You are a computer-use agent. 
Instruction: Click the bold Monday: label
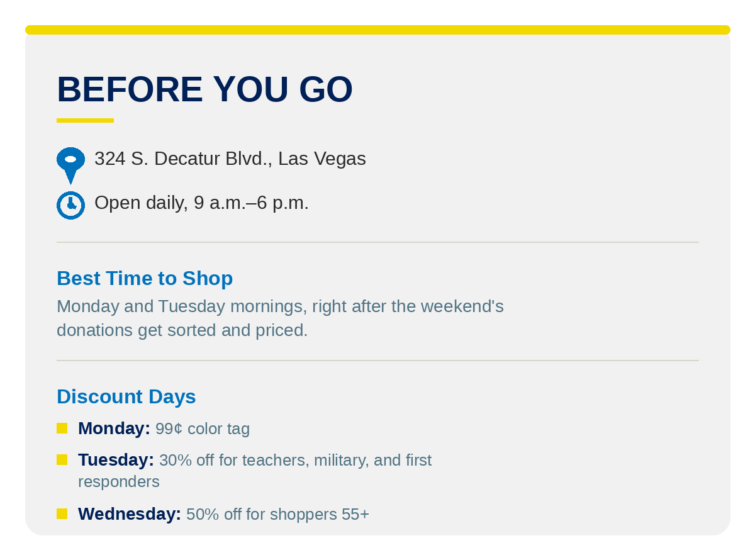(x=114, y=428)
